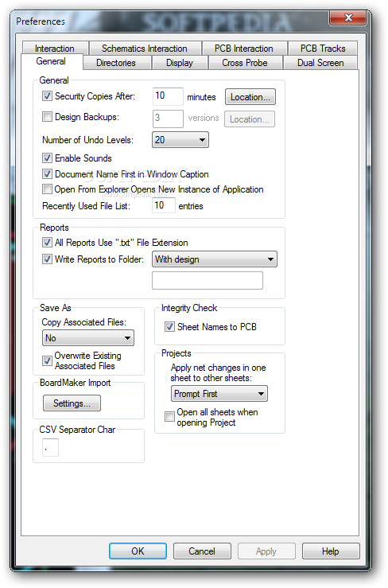The image size is (388, 588).
Task: Toggle Overwrite Existing Associated Files checkbox
Action: pyautogui.click(x=47, y=360)
